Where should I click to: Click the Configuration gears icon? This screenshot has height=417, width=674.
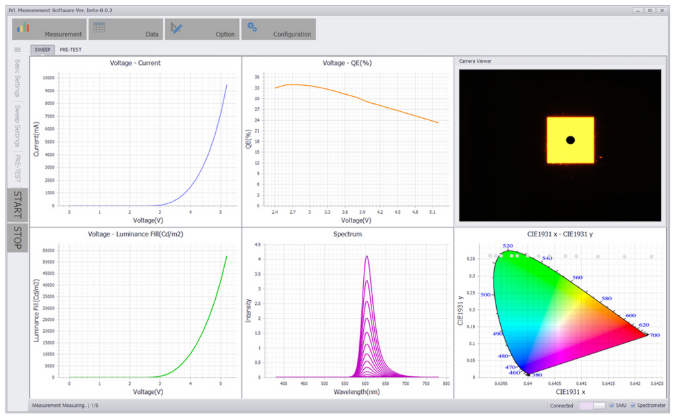click(x=252, y=27)
